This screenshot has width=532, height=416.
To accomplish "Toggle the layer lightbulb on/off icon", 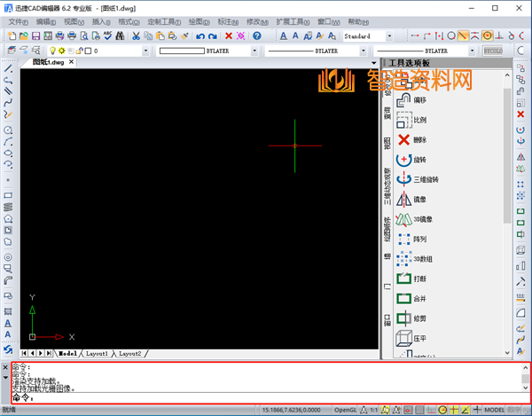I will pyautogui.click(x=52, y=51).
